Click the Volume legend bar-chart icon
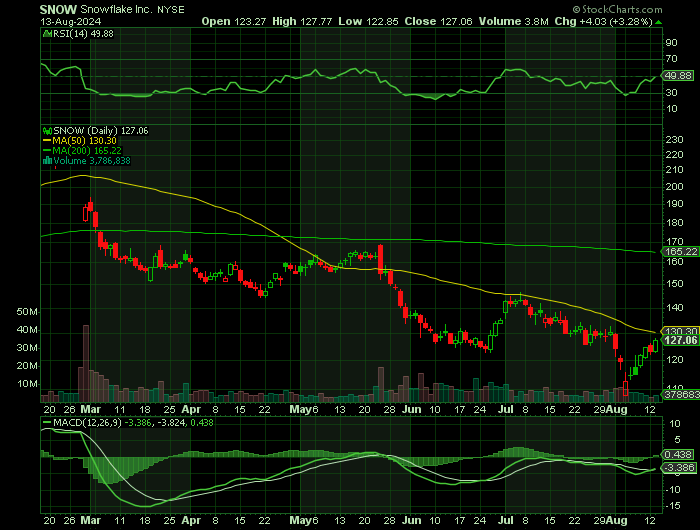The width and height of the screenshot is (700, 530). [x=47, y=161]
